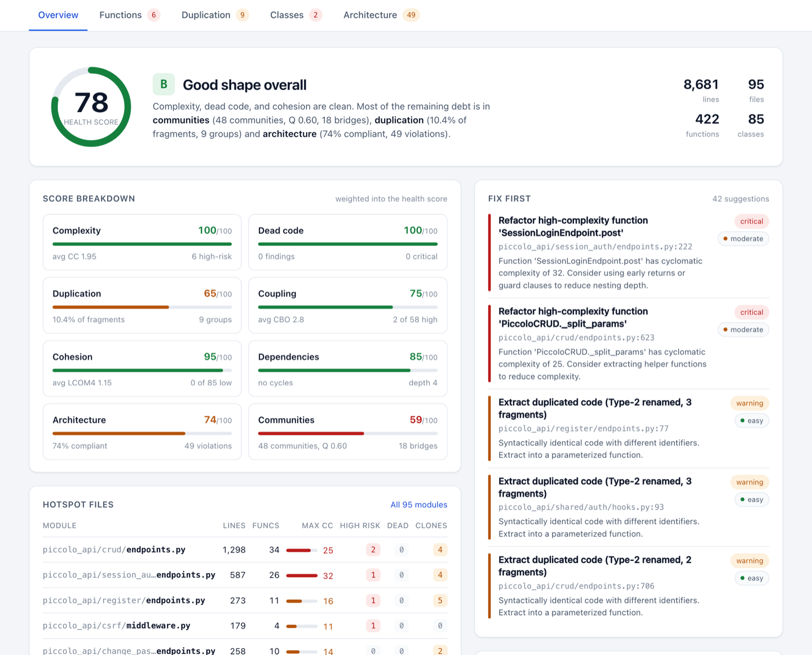
Task: Click the 8,681 lines stat
Action: [x=701, y=90]
